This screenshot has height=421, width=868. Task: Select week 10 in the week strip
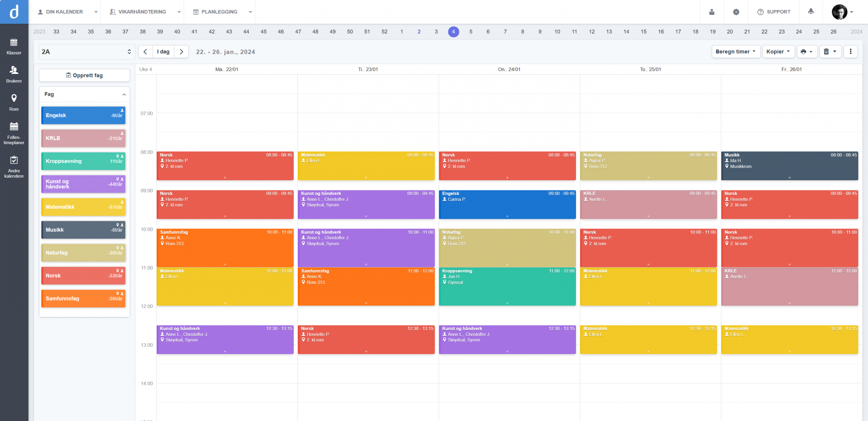point(557,31)
